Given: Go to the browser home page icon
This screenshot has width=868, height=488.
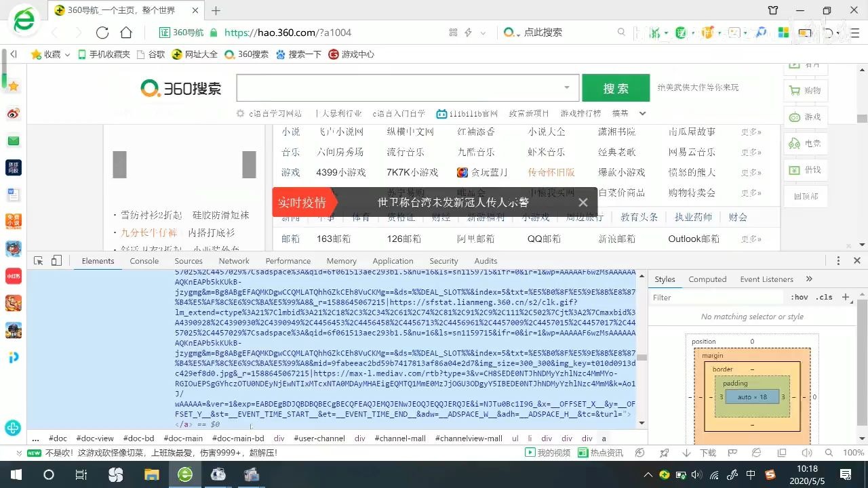Looking at the screenshot, I should point(126,33).
